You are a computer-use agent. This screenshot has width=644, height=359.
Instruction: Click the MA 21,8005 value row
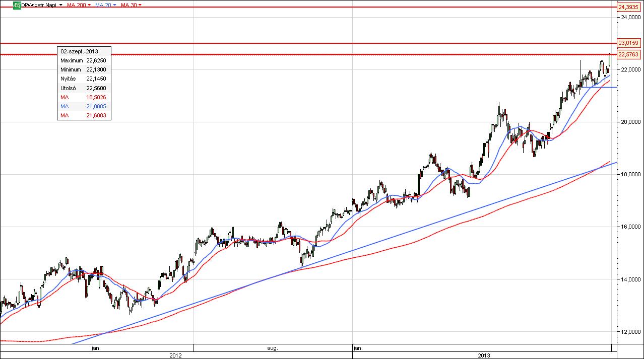(84, 106)
